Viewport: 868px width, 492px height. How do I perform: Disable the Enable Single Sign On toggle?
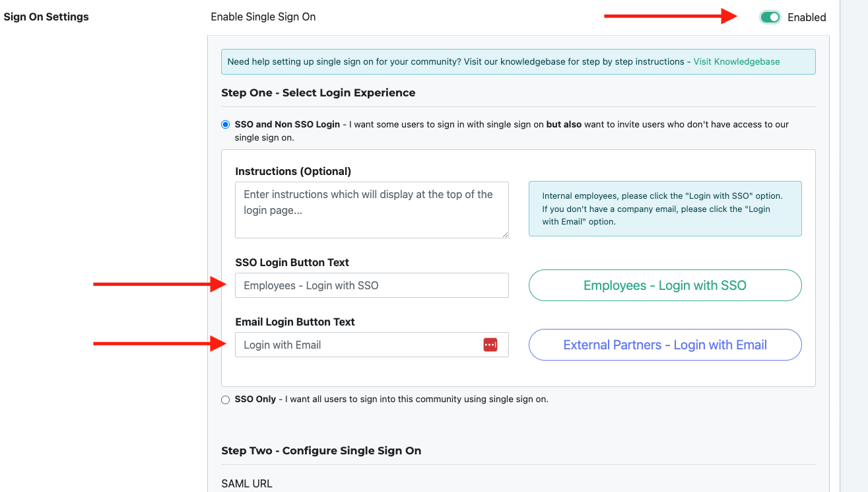click(x=770, y=17)
